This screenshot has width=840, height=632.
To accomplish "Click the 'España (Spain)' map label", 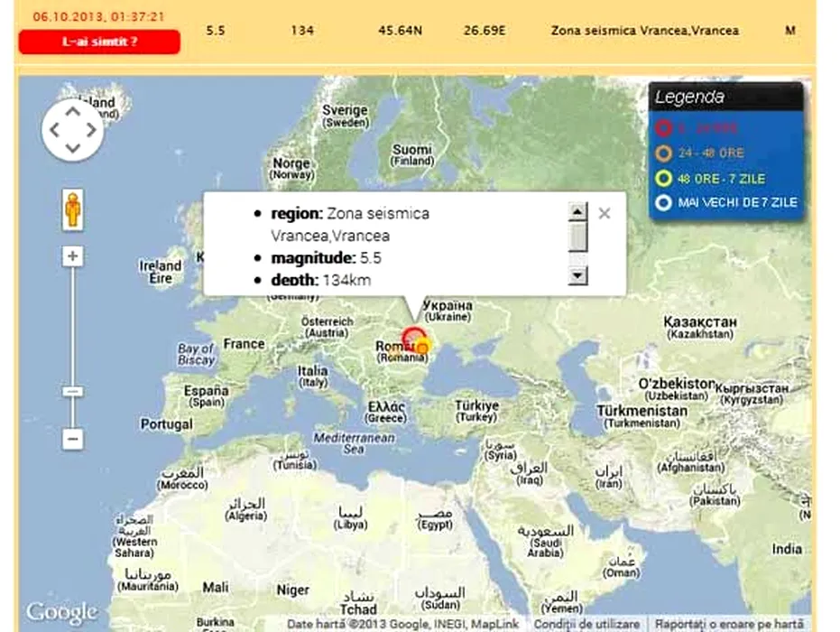I will click(207, 396).
